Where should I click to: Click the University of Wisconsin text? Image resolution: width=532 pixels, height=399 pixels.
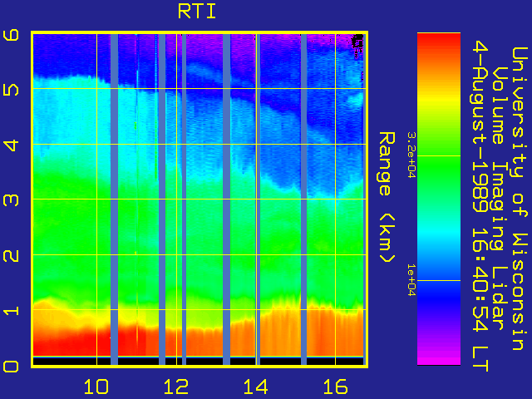pyautogui.click(x=520, y=199)
